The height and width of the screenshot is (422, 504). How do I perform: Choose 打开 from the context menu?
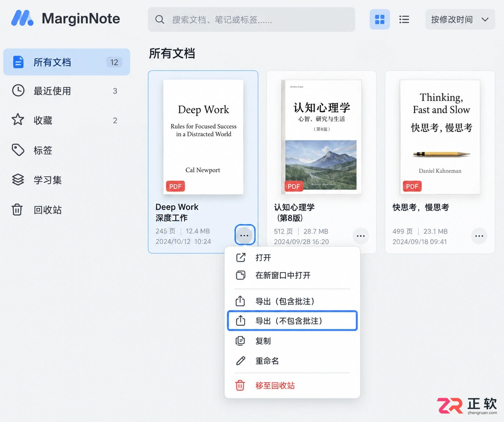click(x=292, y=258)
